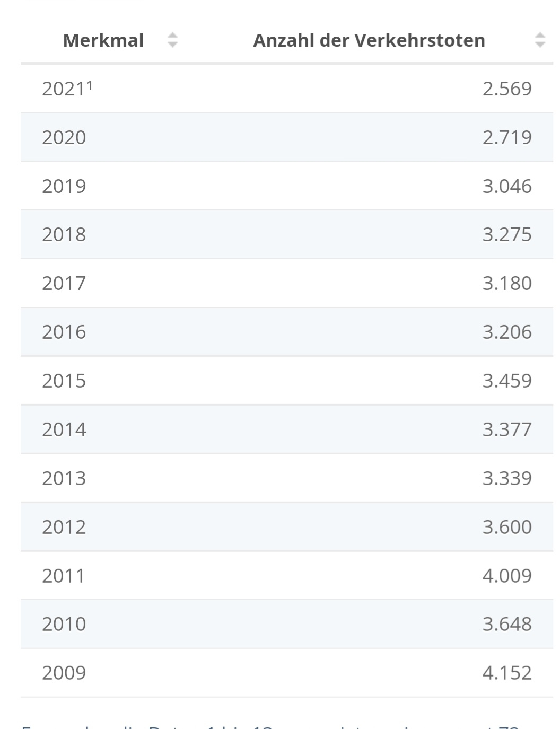Select the value 3.275 in the 2018 row
This screenshot has width=560, height=729.
(506, 234)
